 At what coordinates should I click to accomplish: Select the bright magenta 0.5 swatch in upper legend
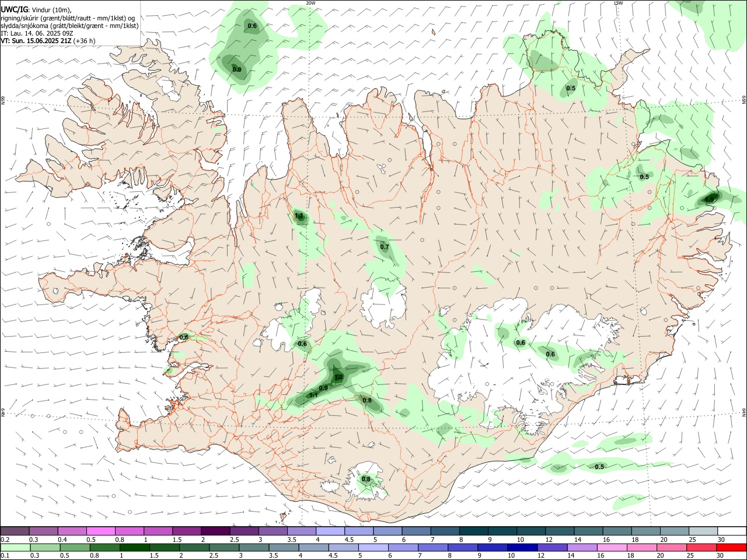click(101, 531)
